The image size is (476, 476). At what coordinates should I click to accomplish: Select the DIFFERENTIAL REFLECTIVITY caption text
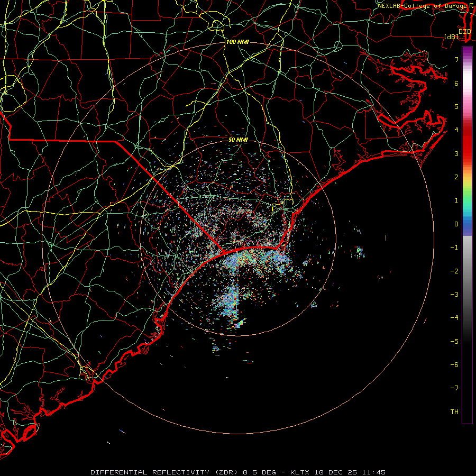coord(150,472)
